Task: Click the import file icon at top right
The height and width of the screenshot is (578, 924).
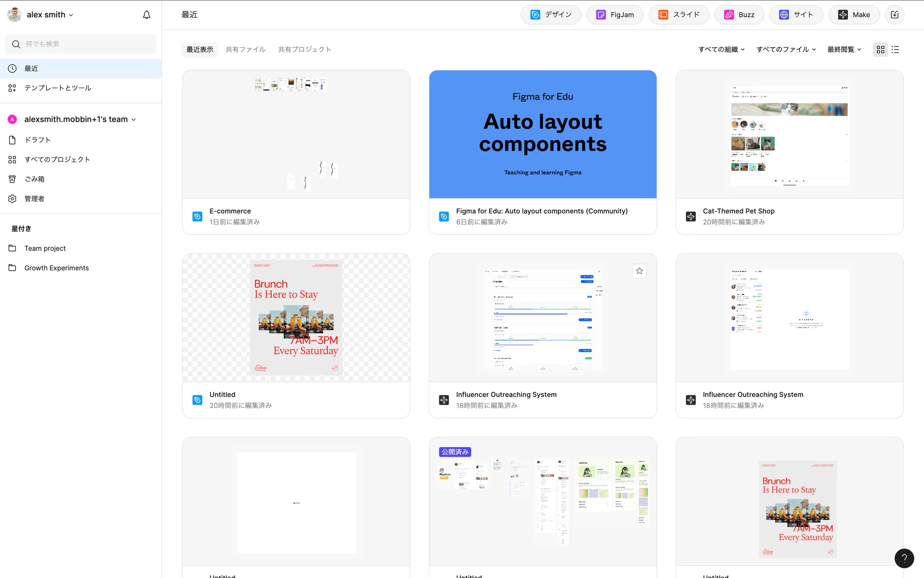Action: [x=894, y=15]
